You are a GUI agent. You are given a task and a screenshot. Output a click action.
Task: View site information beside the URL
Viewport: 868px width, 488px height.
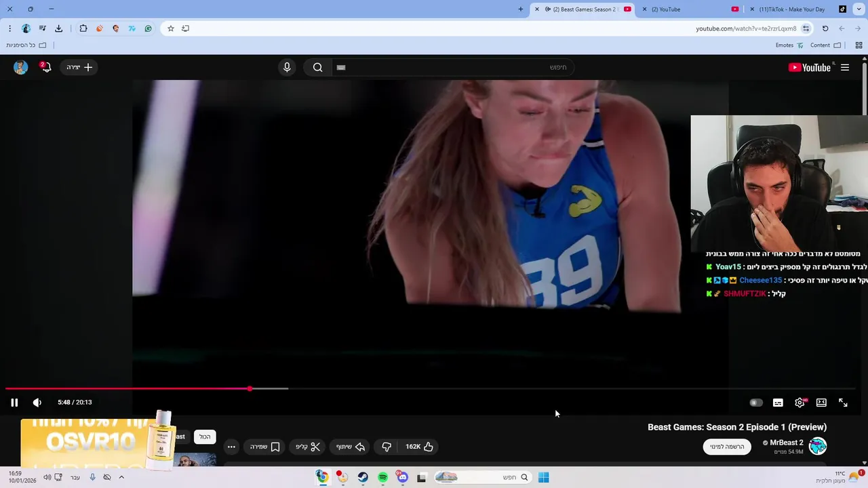806,28
